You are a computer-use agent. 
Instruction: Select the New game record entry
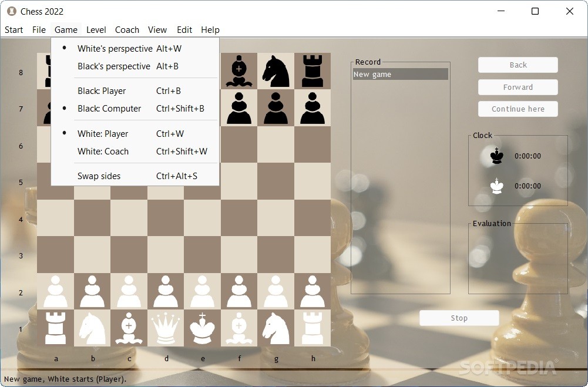pyautogui.click(x=400, y=74)
